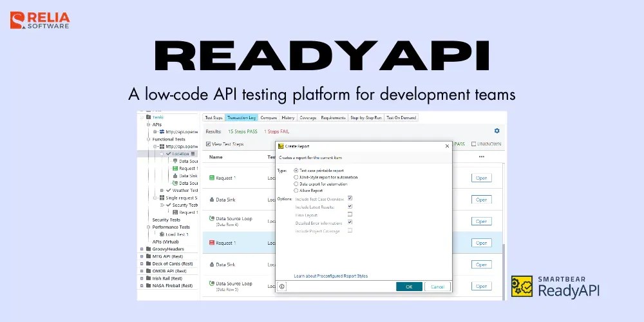Click the API icon beside http://api.openw under APIs
The image size is (644, 322).
pos(162,132)
